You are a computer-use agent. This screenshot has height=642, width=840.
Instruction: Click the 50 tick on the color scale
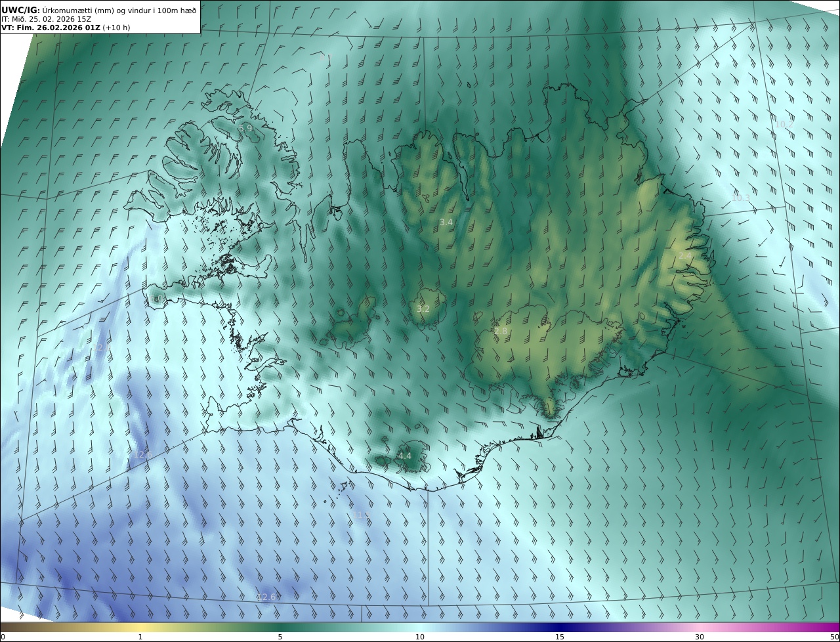(834, 637)
